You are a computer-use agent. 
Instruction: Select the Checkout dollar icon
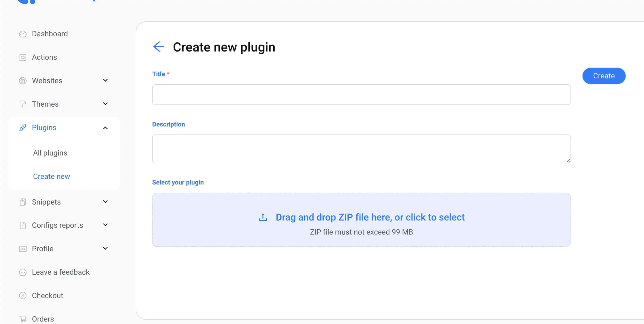coord(23,295)
